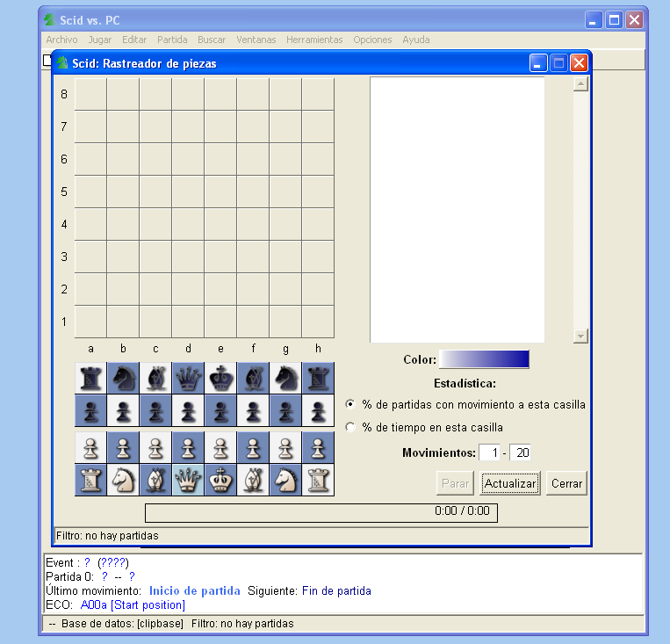Open the Archivo menu

pyautogui.click(x=62, y=40)
